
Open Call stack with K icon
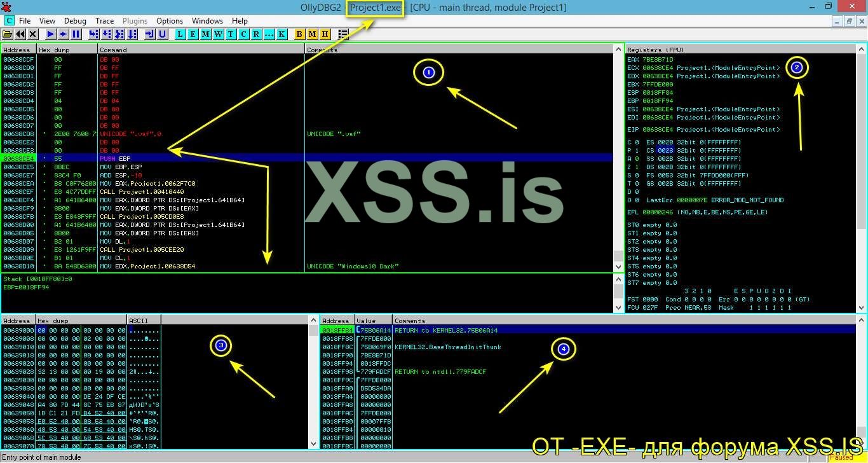tap(281, 34)
